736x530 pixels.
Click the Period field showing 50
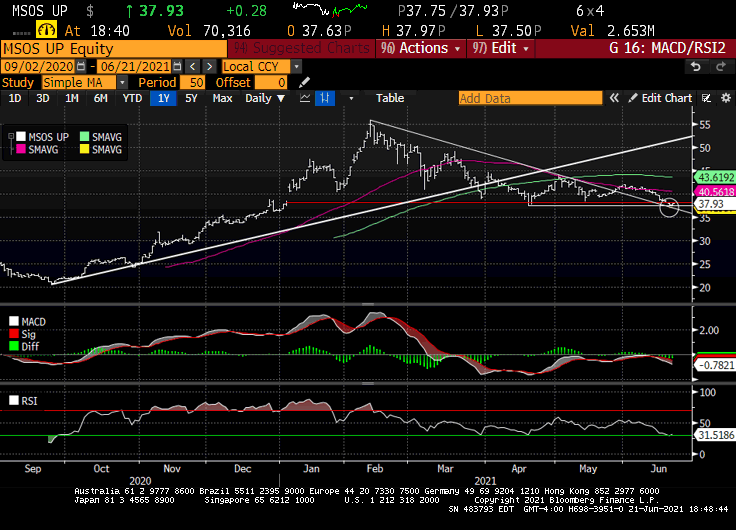(192, 83)
